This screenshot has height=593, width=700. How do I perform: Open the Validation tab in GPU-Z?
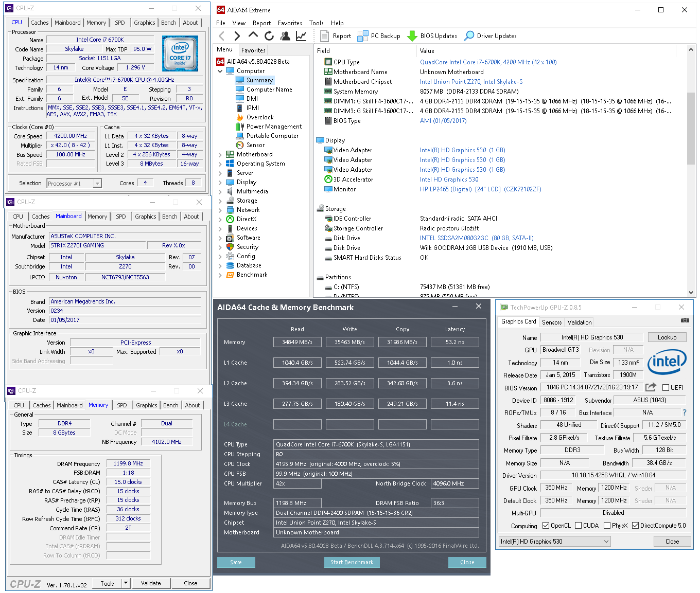[x=580, y=322]
